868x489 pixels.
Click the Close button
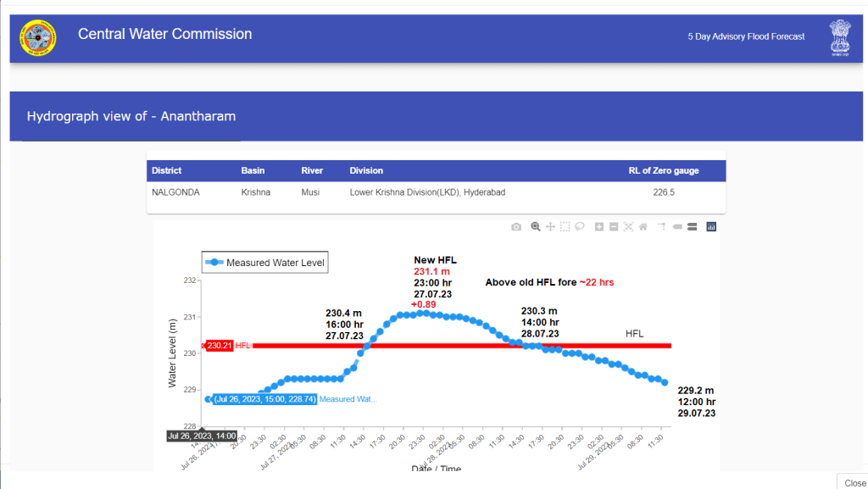point(854,481)
